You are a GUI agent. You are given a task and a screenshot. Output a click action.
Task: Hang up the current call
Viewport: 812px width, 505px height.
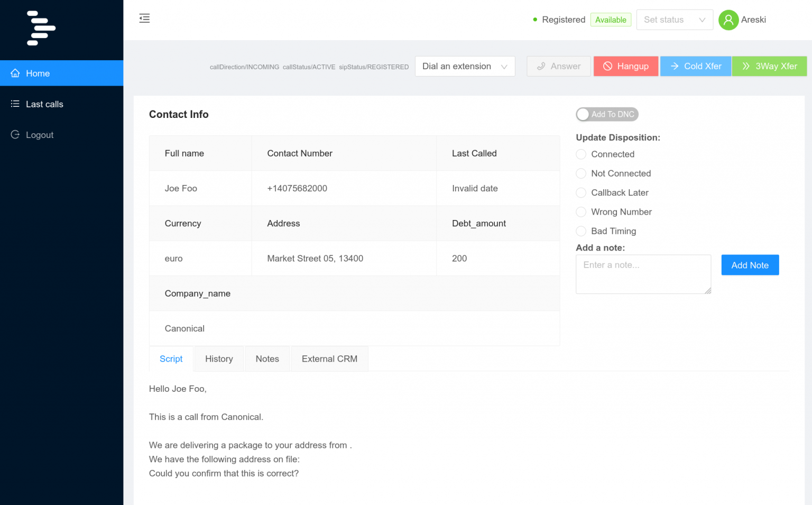(x=626, y=66)
